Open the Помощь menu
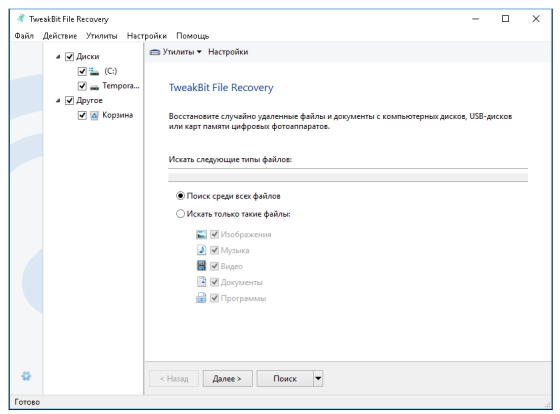This screenshot has width=560, height=414. [192, 36]
